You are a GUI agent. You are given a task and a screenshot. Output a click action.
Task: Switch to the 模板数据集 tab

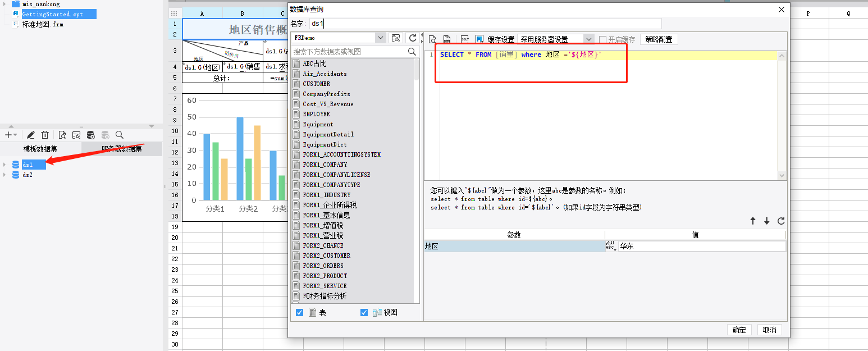pos(40,149)
